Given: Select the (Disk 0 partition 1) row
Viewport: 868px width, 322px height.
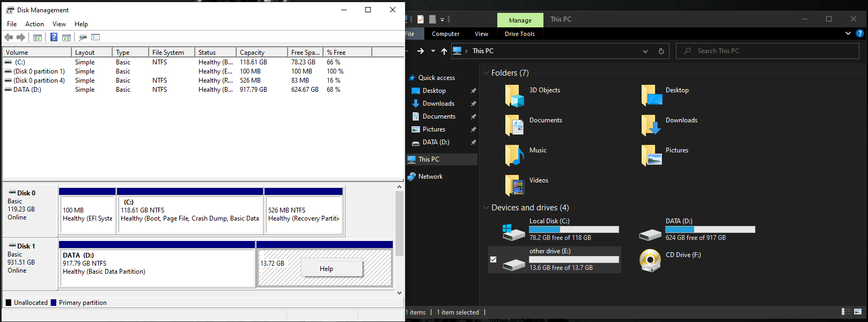Looking at the screenshot, I should click(204, 71).
